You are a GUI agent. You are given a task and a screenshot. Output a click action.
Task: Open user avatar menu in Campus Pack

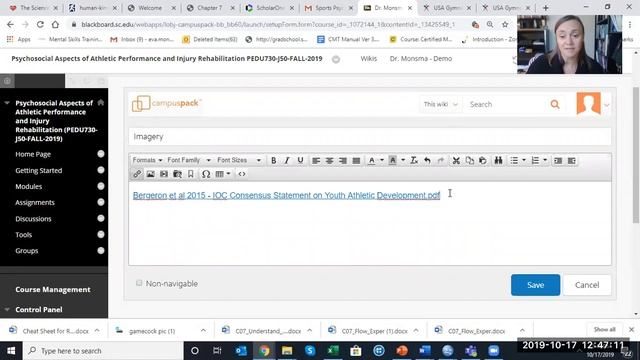point(593,104)
